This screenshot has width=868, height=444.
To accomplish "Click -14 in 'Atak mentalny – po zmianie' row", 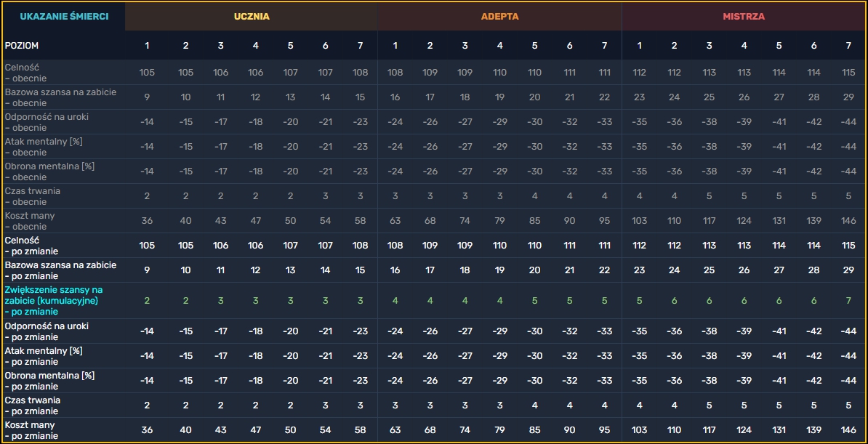I will 148,356.
